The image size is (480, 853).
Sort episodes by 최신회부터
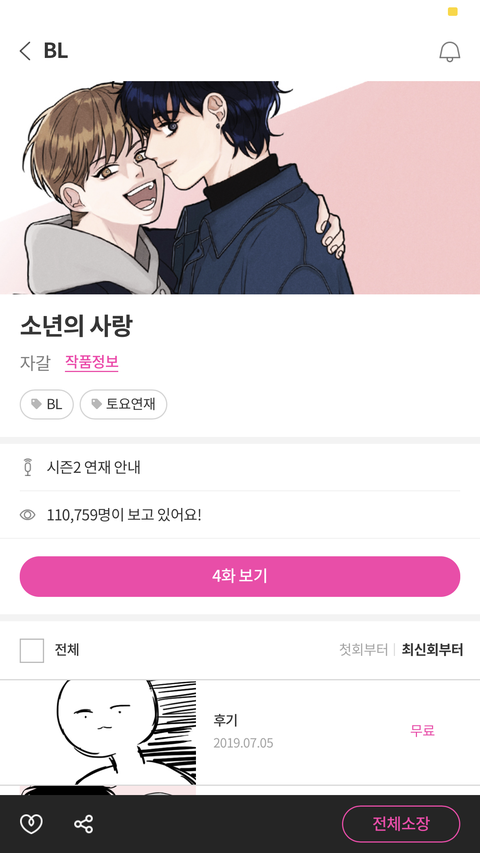click(432, 650)
